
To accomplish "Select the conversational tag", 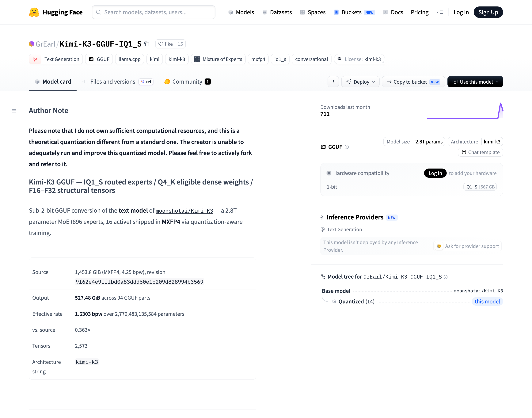I will (312, 59).
